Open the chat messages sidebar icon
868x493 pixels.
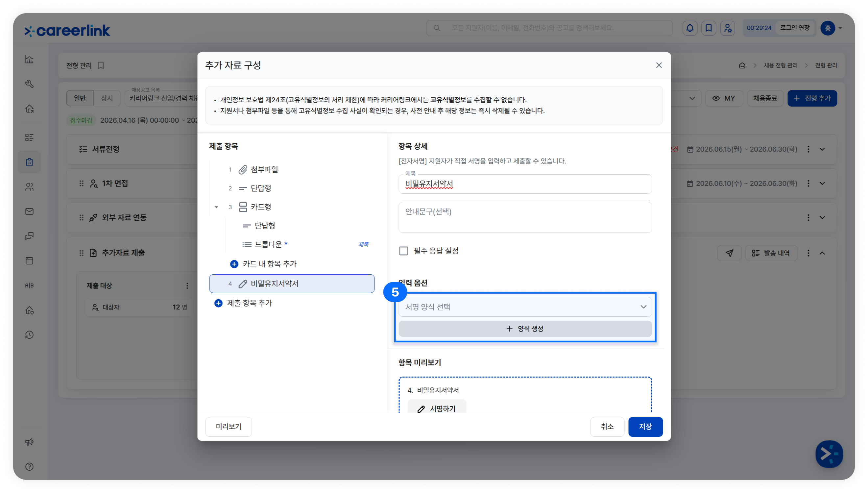[30, 236]
